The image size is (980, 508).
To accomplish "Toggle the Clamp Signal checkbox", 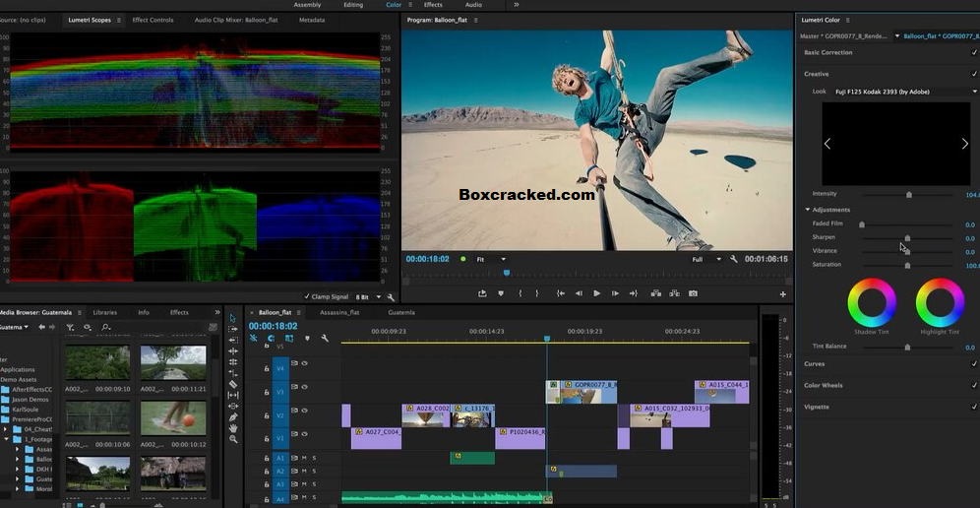I will pos(307,296).
